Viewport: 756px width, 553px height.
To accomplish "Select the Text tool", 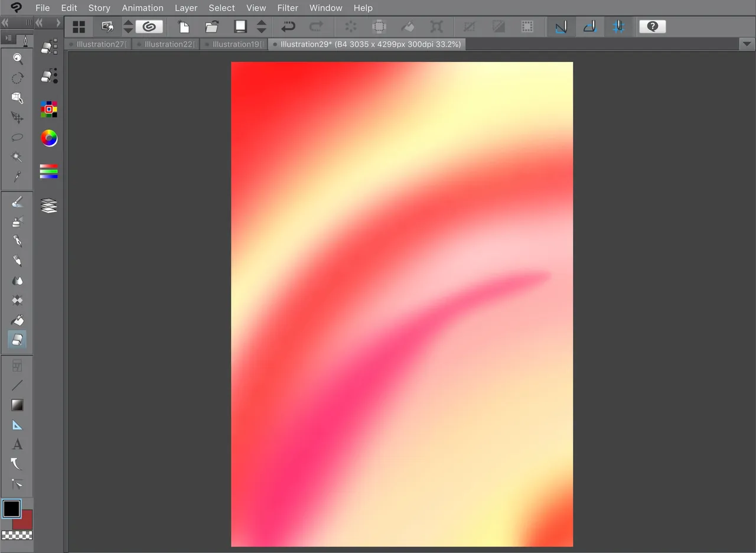I will (x=18, y=444).
